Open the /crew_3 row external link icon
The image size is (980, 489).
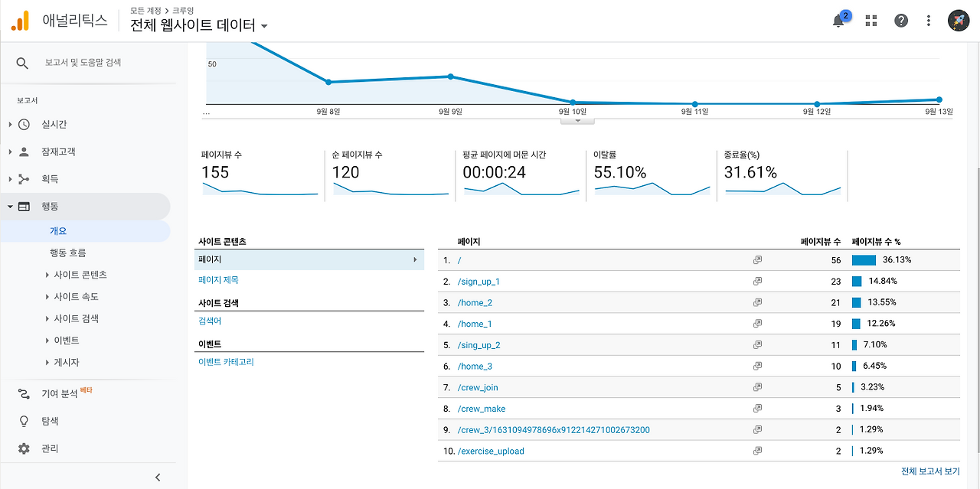757,429
